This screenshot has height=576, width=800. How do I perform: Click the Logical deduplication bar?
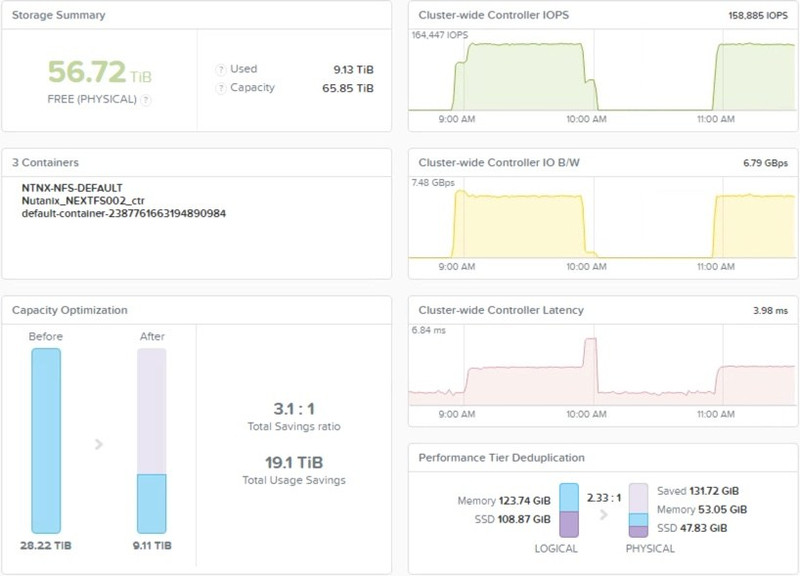[x=569, y=510]
